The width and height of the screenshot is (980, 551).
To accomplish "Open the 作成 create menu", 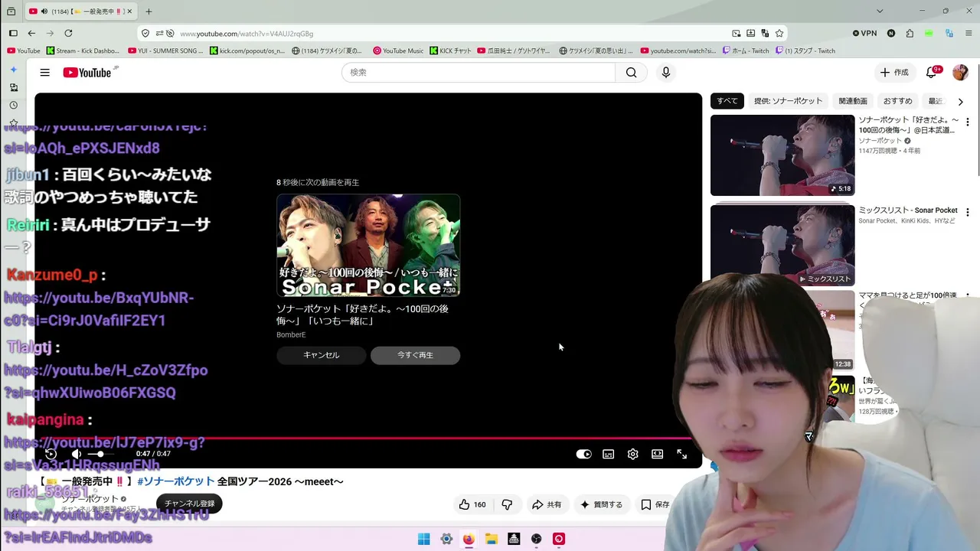I will tap(894, 72).
